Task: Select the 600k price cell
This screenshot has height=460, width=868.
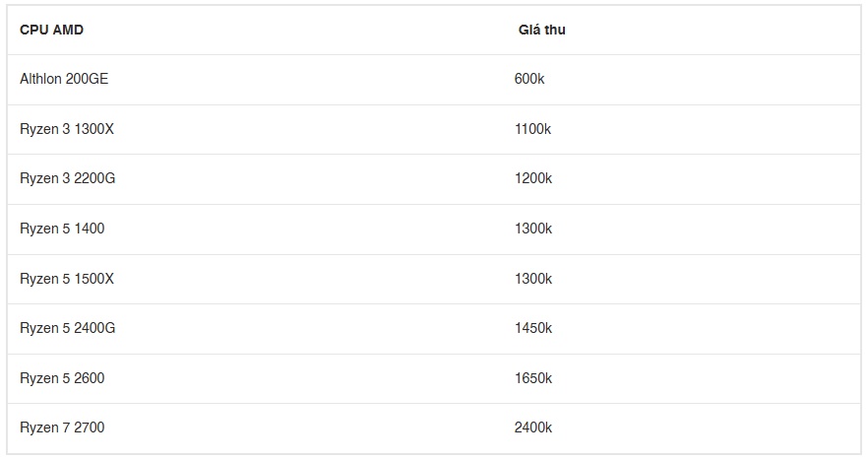Action: point(529,79)
